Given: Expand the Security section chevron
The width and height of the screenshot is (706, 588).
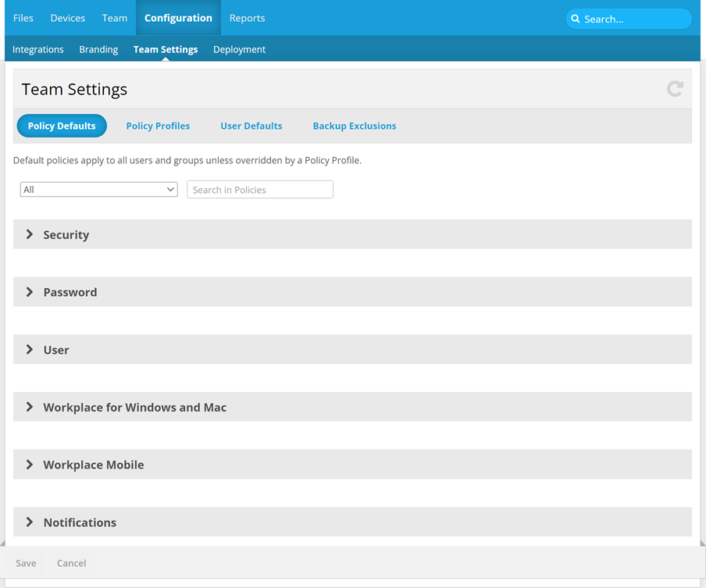Looking at the screenshot, I should (30, 234).
